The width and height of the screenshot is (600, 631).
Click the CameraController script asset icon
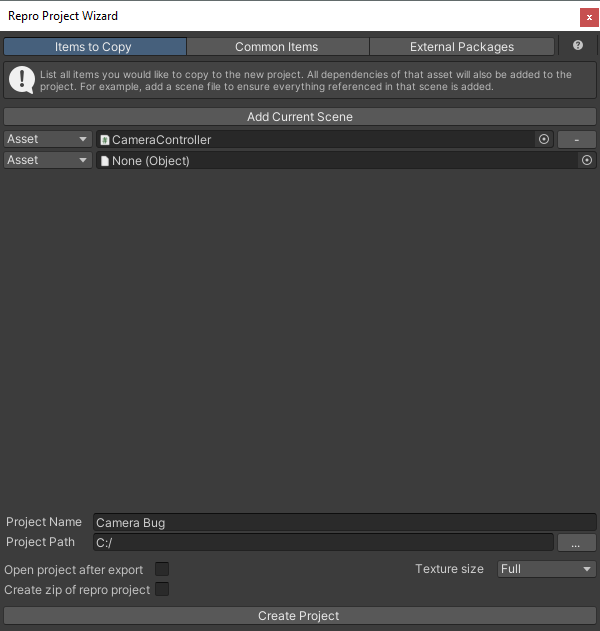[x=105, y=140]
